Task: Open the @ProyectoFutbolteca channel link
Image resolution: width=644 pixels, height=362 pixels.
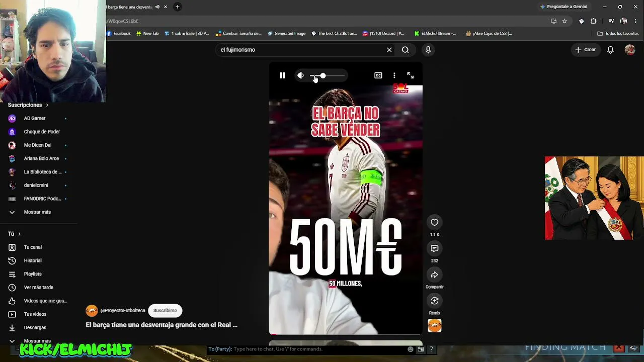Action: tap(123, 311)
